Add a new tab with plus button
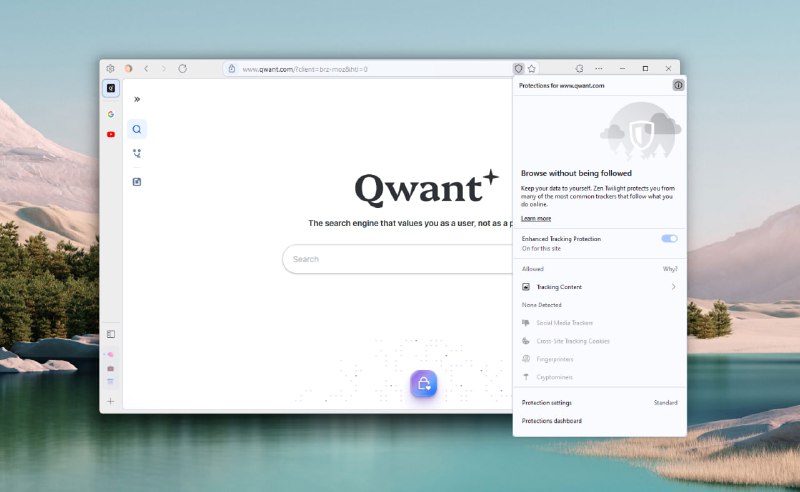This screenshot has height=492, width=800. [111, 401]
